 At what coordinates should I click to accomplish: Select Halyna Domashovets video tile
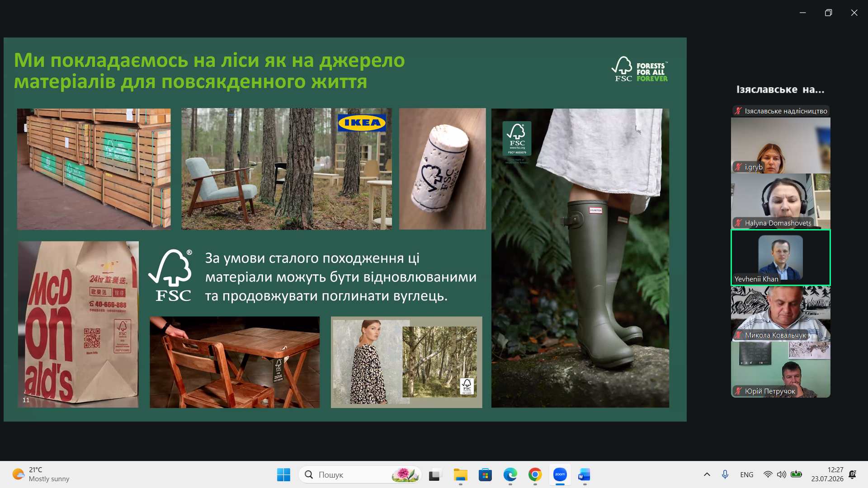[x=781, y=202]
